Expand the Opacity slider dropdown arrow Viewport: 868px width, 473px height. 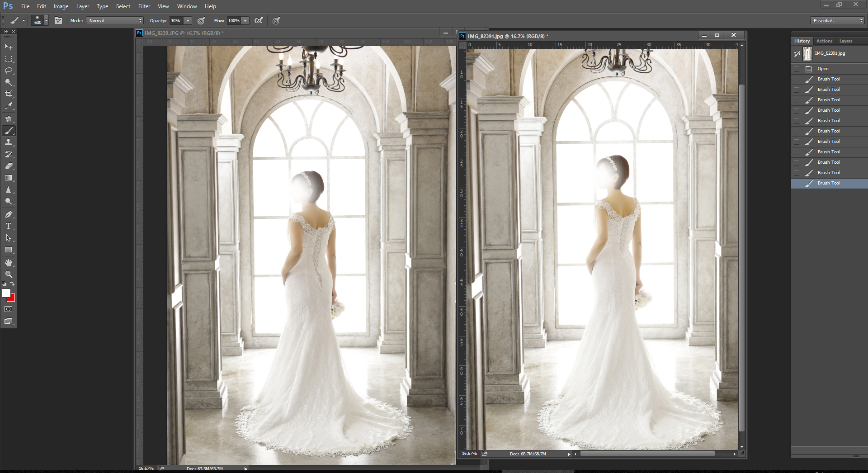coord(188,20)
